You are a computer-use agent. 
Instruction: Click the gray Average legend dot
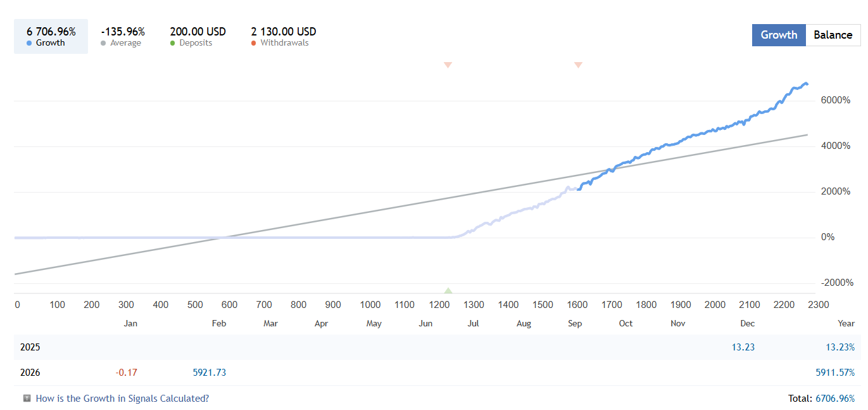(103, 43)
